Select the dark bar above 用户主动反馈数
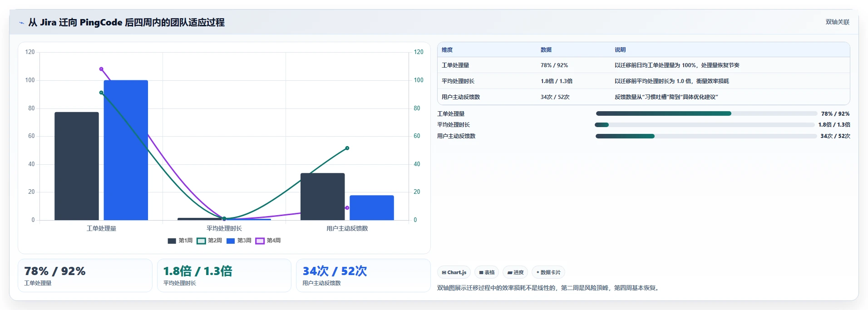Screen dimensions: 868x310 pos(322,197)
